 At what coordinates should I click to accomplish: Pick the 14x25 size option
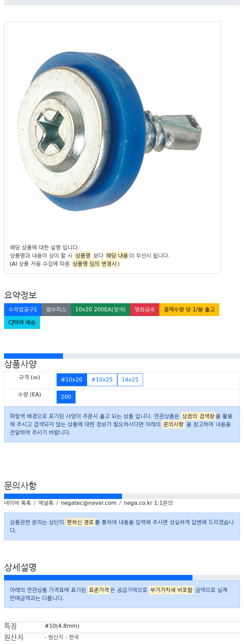click(130, 380)
